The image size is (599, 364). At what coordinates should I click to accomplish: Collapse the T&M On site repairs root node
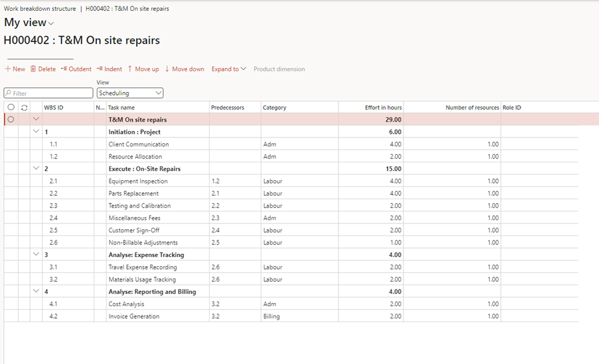(36, 119)
